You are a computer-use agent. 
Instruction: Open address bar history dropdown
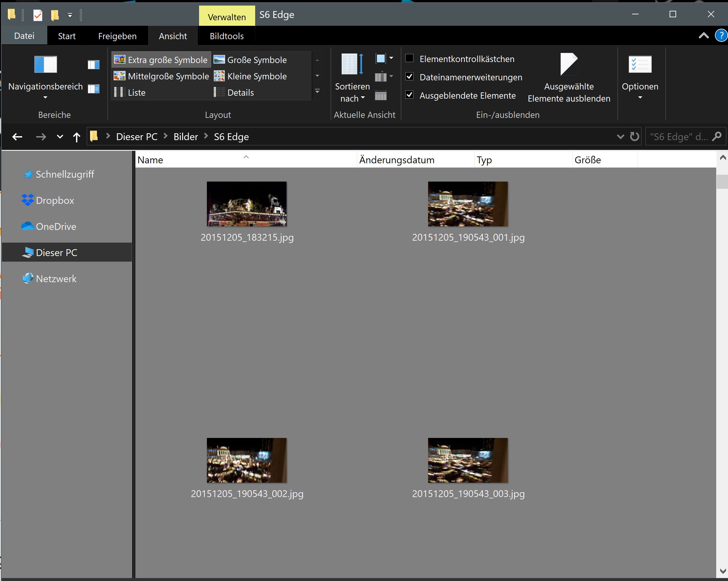(620, 137)
